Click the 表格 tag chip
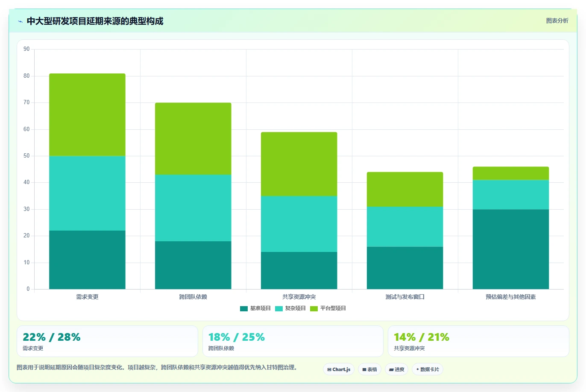The image size is (586, 392). coord(369,369)
